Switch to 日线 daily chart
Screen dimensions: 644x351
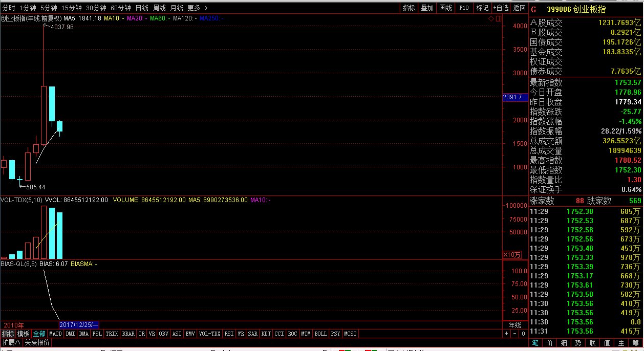[x=142, y=8]
